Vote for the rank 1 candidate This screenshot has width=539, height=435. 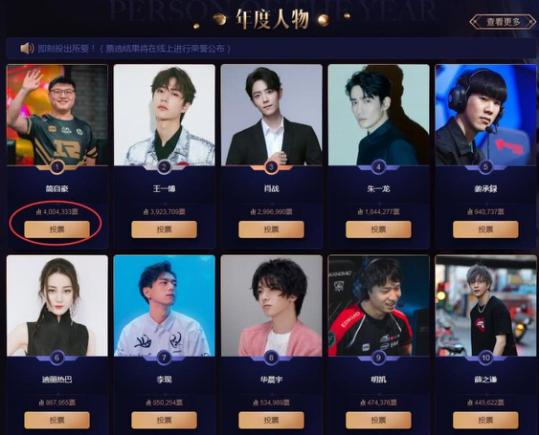(57, 229)
